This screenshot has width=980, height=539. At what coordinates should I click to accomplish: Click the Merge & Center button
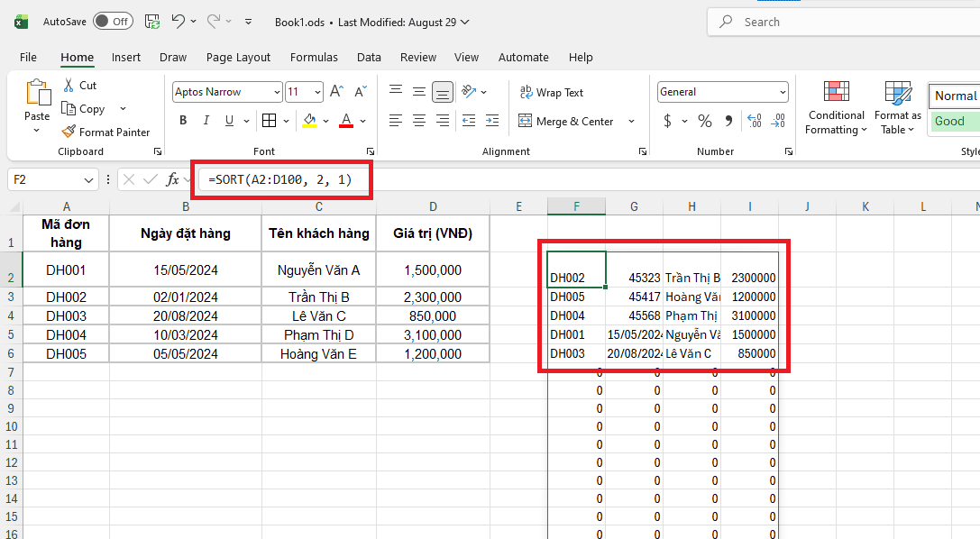pos(566,121)
